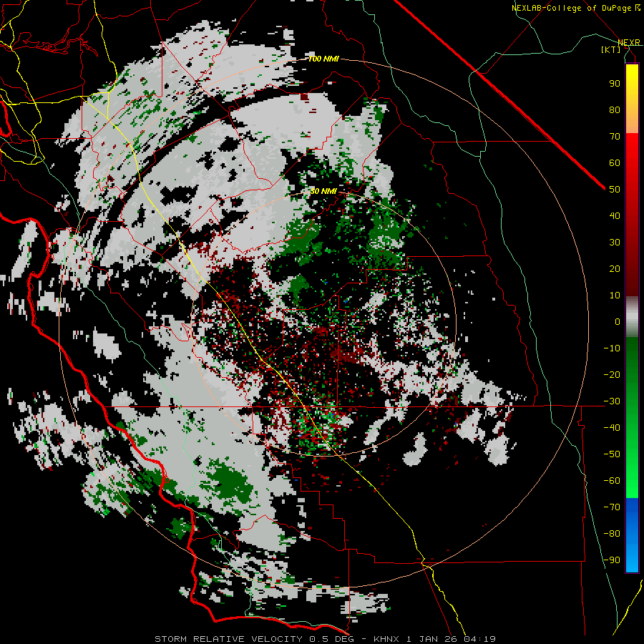Image resolution: width=644 pixels, height=644 pixels.
Task: Click the -60 value on the velocity scale
Action: tap(612, 481)
